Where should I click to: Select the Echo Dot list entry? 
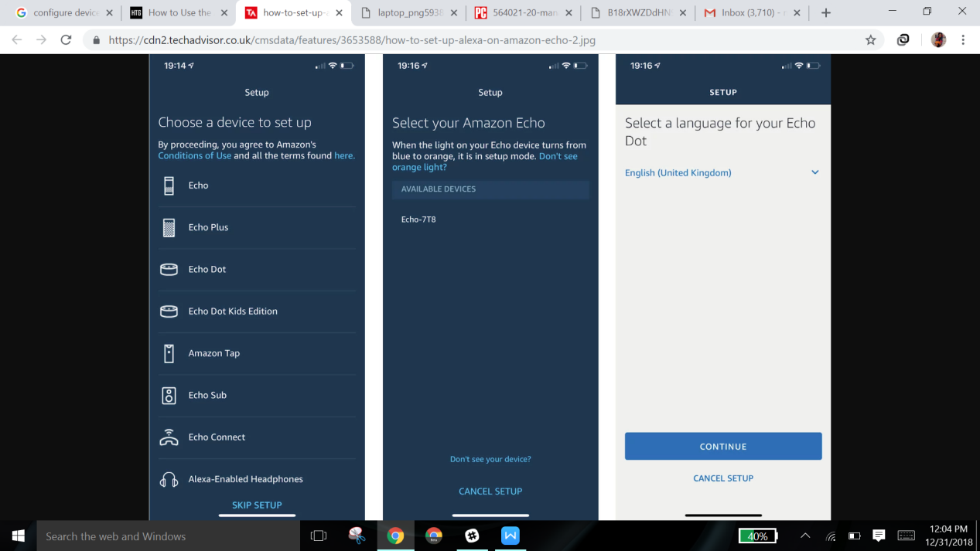[x=257, y=269]
